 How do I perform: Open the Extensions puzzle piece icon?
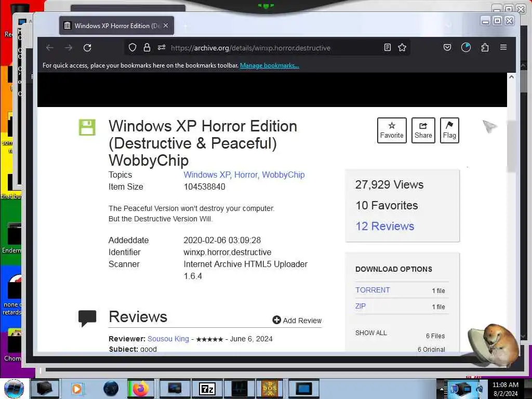485,47
